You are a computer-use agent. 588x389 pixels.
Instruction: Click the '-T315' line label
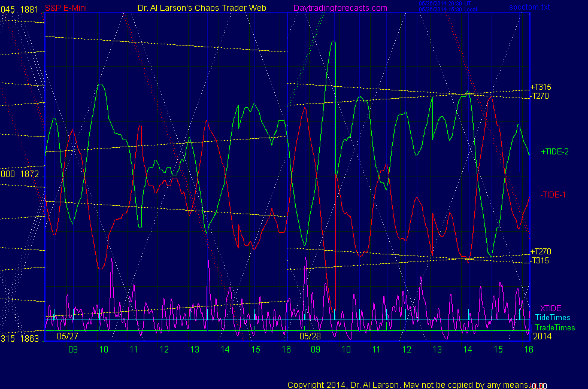click(539, 260)
